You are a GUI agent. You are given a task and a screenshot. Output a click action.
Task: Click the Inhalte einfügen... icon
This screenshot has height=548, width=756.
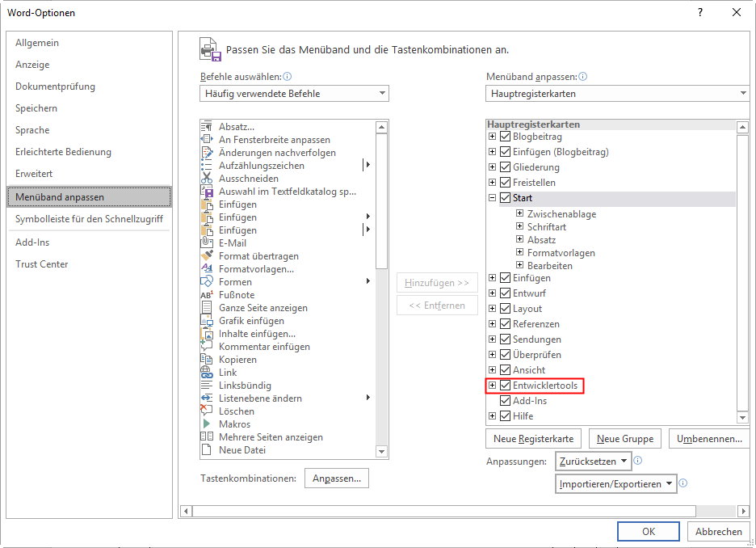(206, 334)
